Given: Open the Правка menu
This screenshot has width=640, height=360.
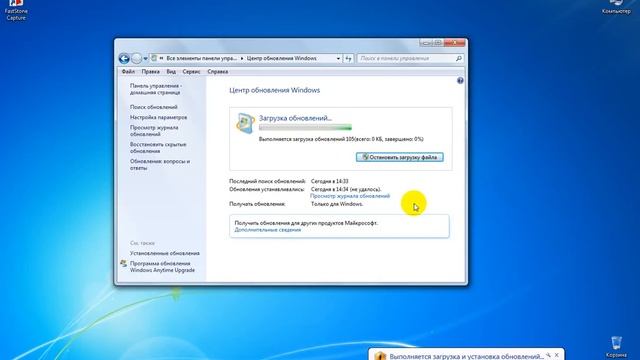Looking at the screenshot, I should tap(151, 71).
